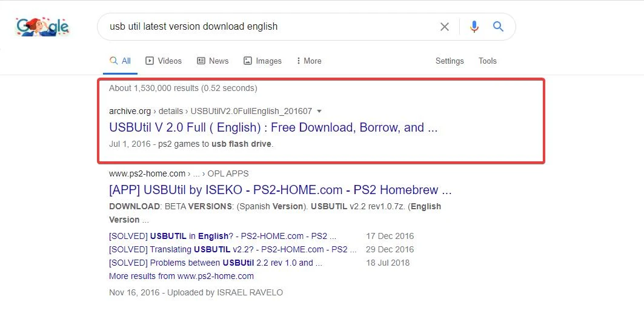The image size is (644, 316).
Task: Click the 17 Dec 2016 date
Action: tap(390, 237)
